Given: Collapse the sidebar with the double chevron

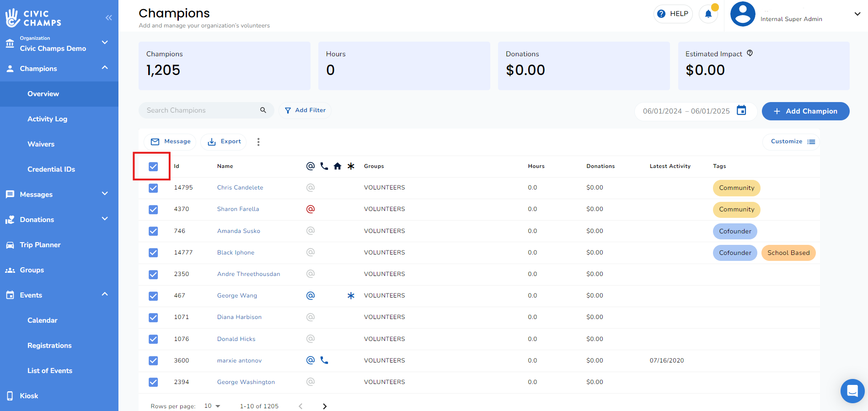Looking at the screenshot, I should [108, 18].
